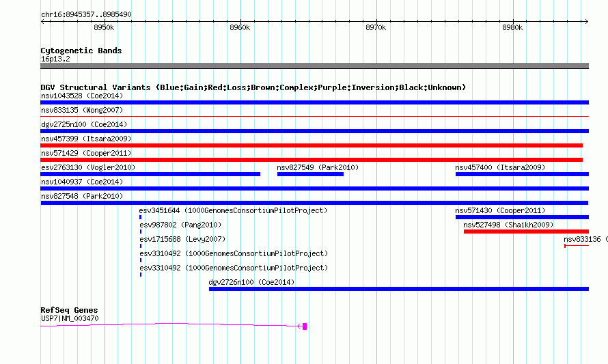
Task: Open the USP7|NM_003470 gene label
Action: tap(70, 319)
